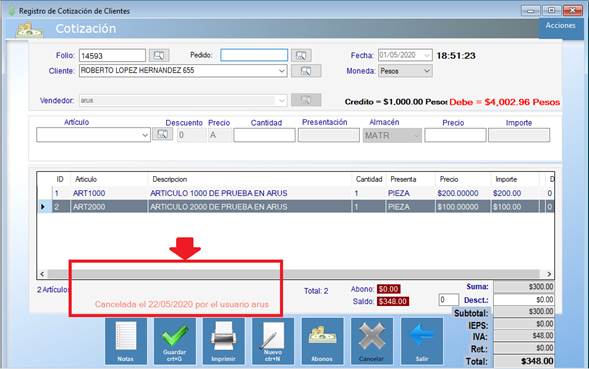
Task: Expand the Vendedor dropdown
Action: click(281, 100)
